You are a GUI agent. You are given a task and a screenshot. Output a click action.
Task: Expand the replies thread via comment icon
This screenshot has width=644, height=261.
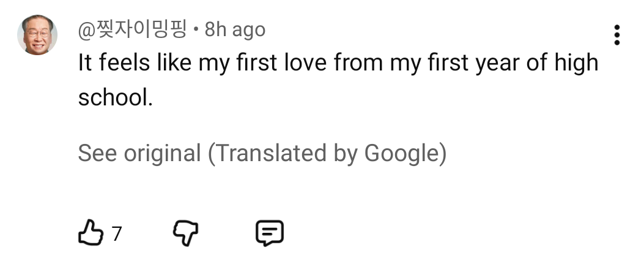click(270, 233)
